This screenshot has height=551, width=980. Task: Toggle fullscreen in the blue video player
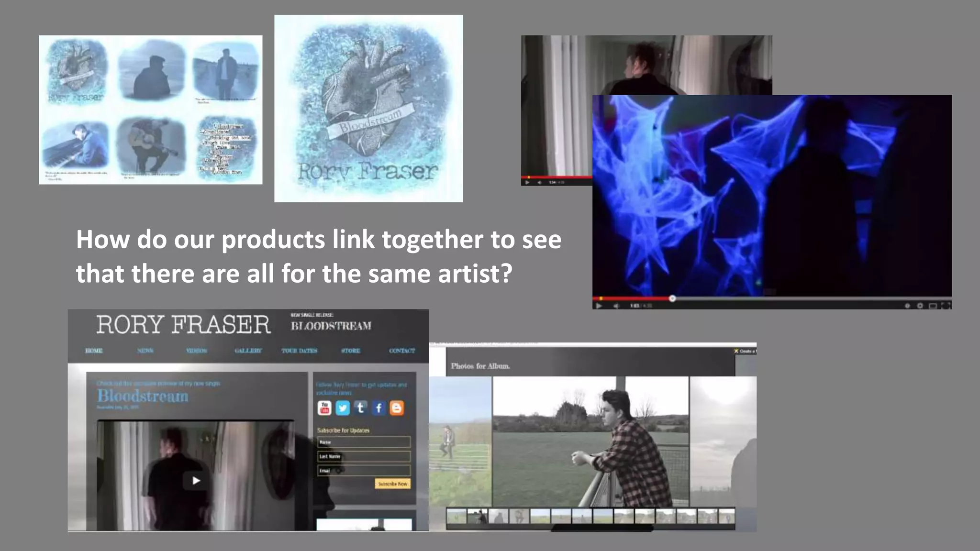click(x=946, y=306)
